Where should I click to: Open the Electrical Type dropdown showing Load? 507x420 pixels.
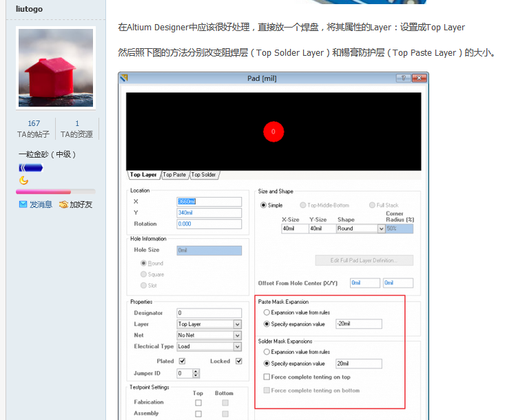click(209, 346)
